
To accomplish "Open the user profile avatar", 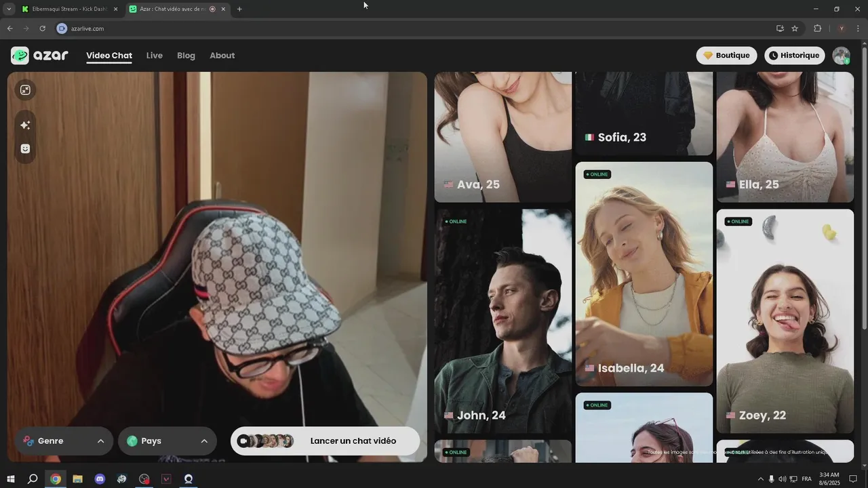I will coord(842,56).
